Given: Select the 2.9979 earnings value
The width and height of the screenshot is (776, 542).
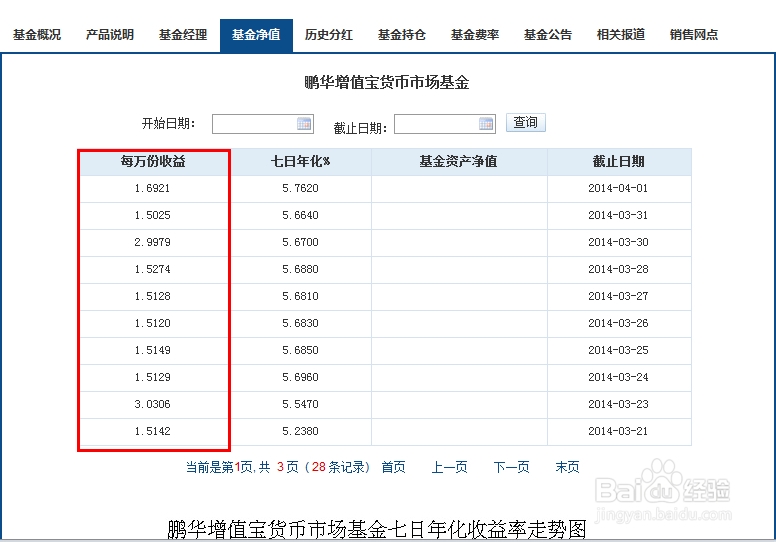Looking at the screenshot, I should click(x=152, y=243).
